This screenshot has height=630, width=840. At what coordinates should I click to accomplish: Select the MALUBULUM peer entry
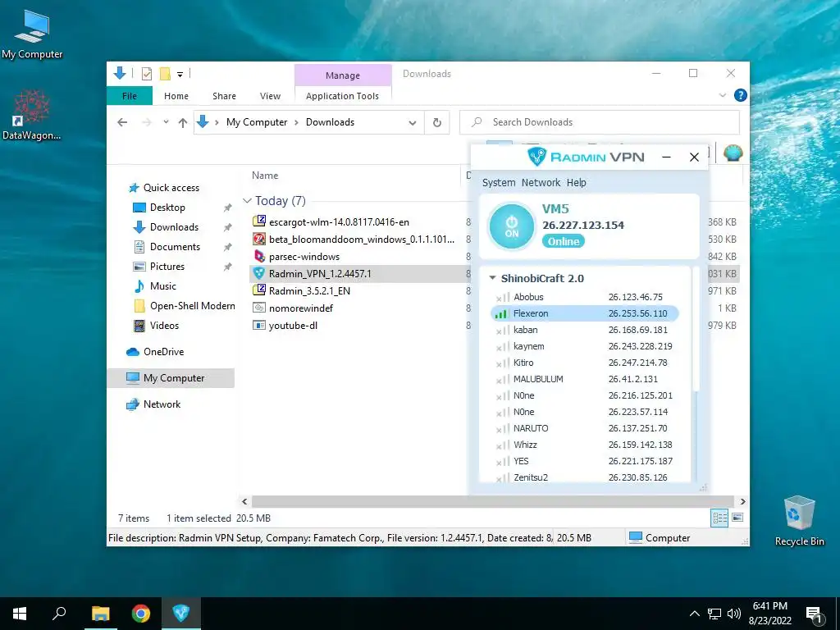click(584, 379)
